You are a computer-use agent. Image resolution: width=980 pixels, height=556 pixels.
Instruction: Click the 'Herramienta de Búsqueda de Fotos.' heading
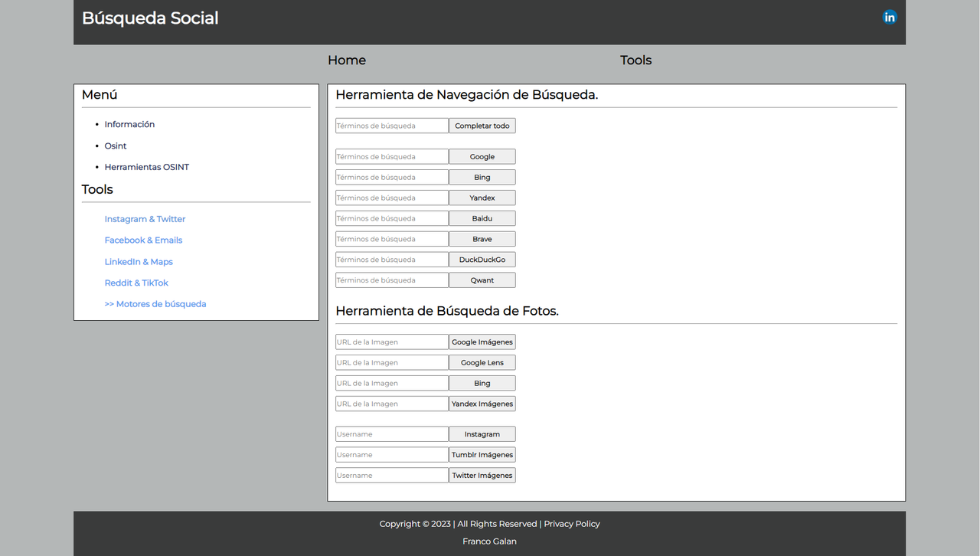click(x=447, y=311)
